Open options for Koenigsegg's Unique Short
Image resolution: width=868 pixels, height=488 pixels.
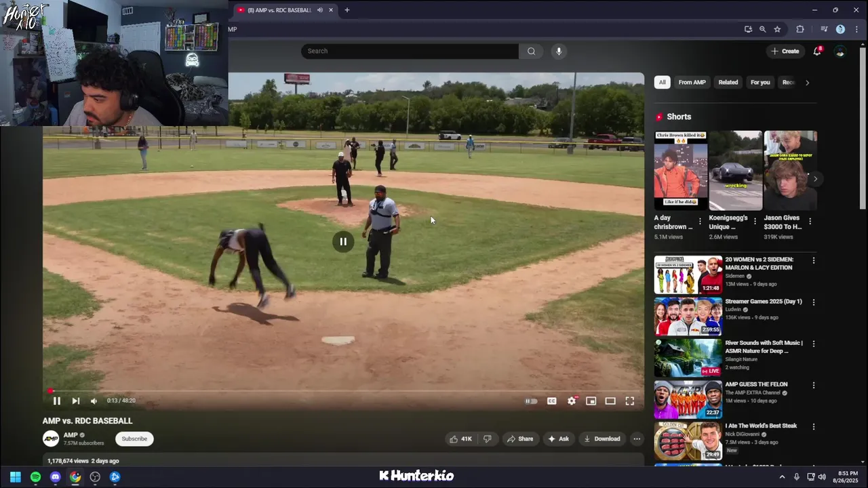pos(755,222)
